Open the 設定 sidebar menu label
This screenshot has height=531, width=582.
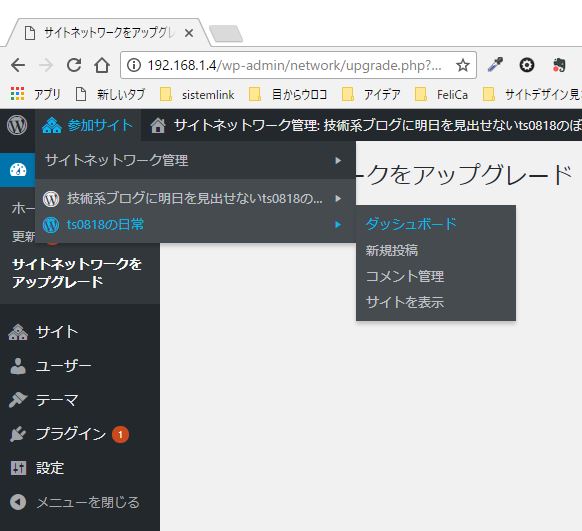50,468
